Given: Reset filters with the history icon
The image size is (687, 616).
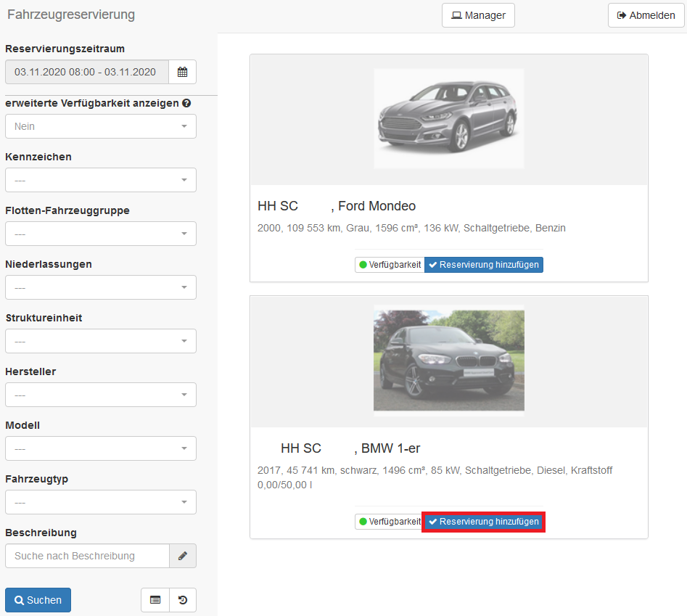Looking at the screenshot, I should coord(182,600).
